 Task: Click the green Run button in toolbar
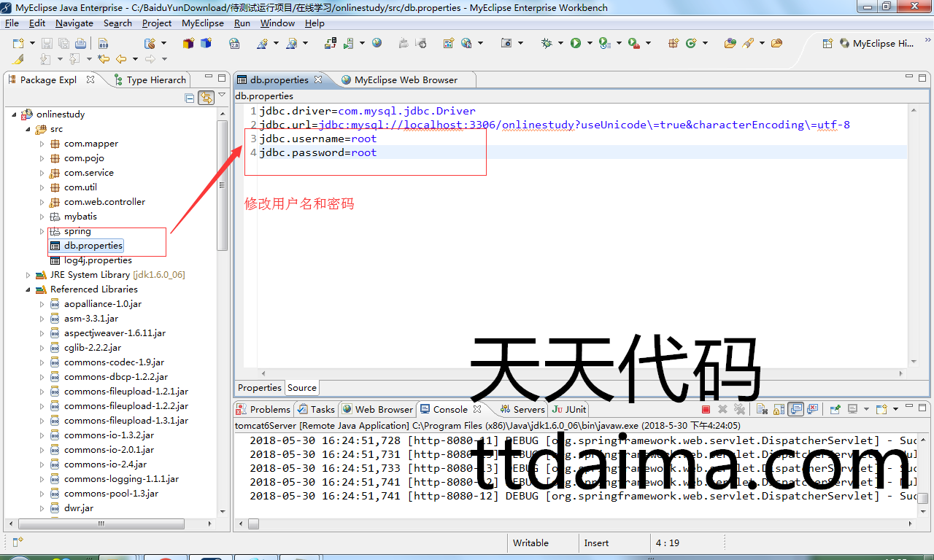tap(576, 43)
